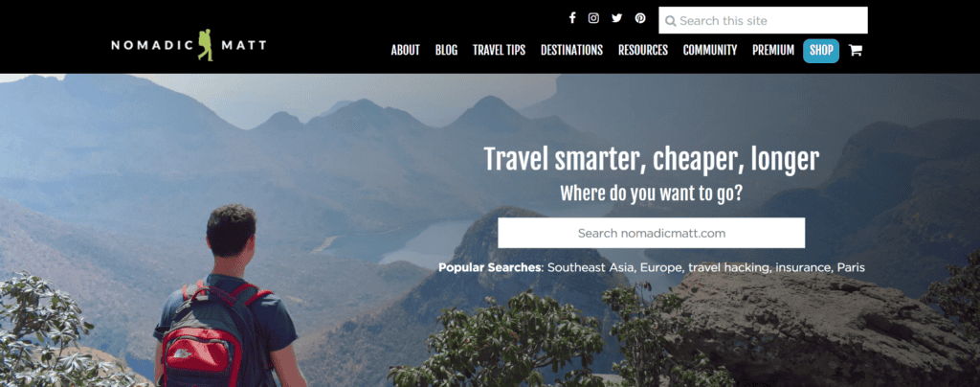Click the magnifier icon in site search
Screen dimensions: 980x387
click(671, 21)
